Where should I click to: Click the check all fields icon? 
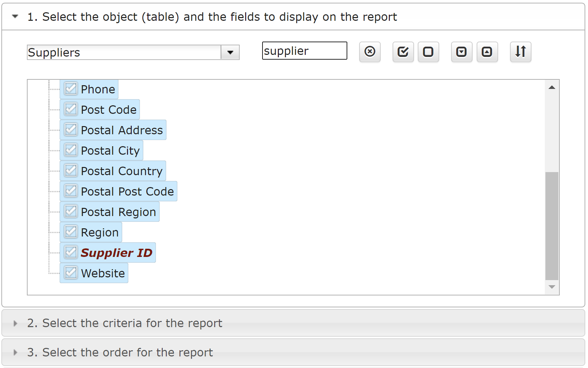tap(403, 52)
